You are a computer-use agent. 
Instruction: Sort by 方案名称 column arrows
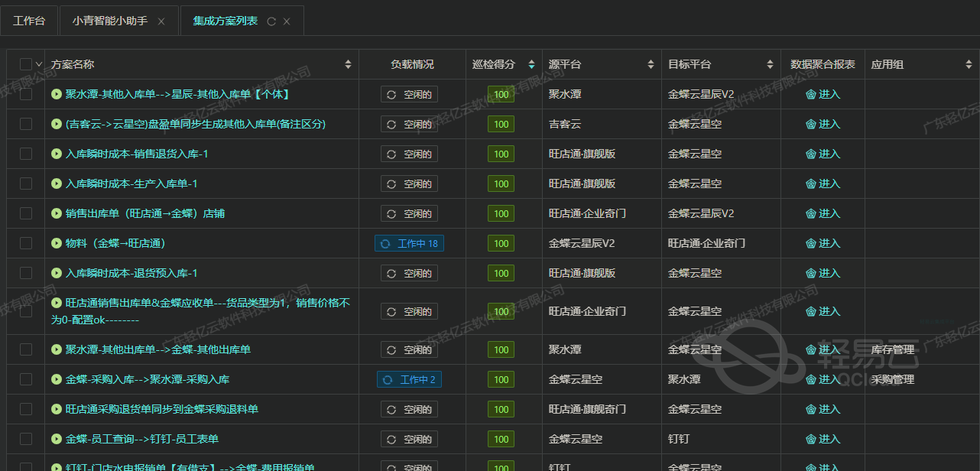348,64
